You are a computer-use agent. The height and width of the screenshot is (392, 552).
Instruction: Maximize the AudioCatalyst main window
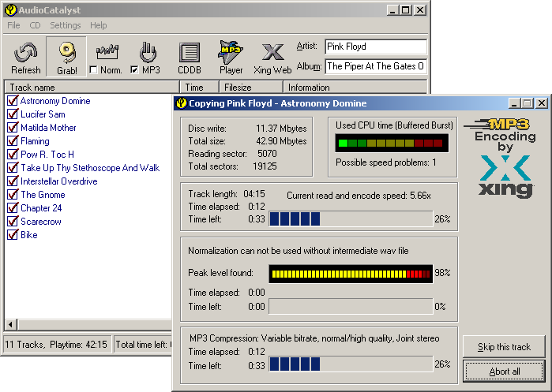click(406, 9)
